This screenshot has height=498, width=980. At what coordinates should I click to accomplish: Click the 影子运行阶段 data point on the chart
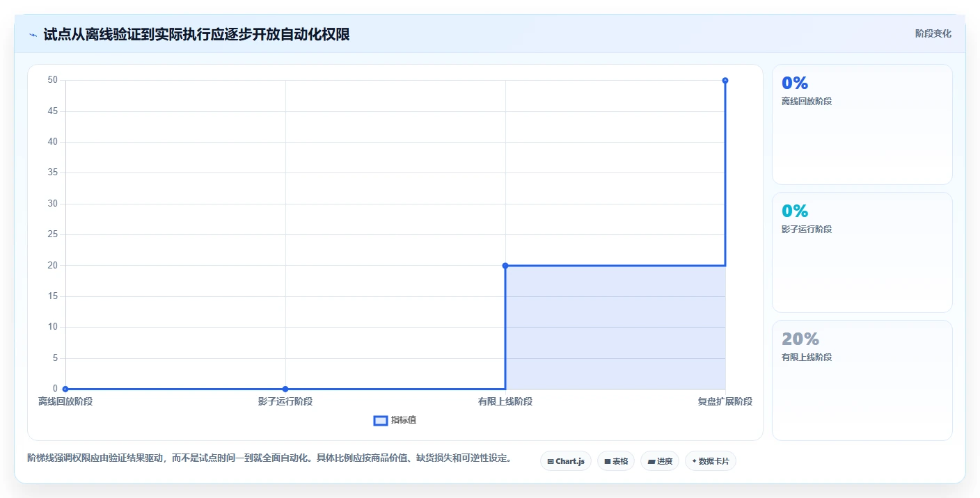[x=285, y=389]
